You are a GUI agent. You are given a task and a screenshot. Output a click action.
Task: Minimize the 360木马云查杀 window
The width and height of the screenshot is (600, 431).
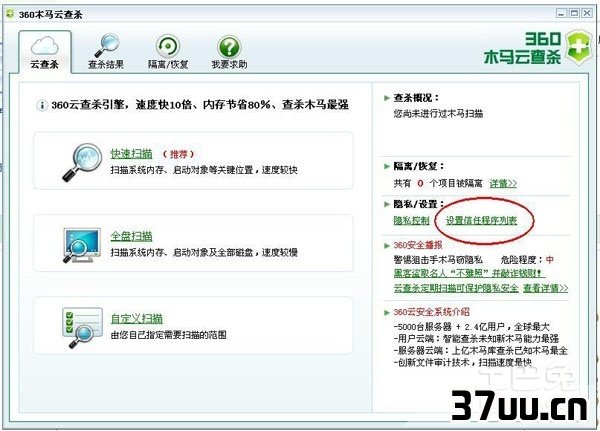click(x=561, y=13)
